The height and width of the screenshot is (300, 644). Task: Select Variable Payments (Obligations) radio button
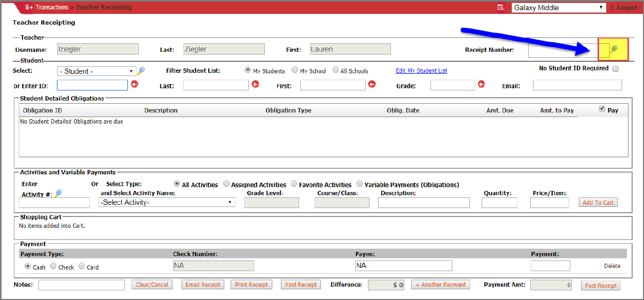coord(359,184)
